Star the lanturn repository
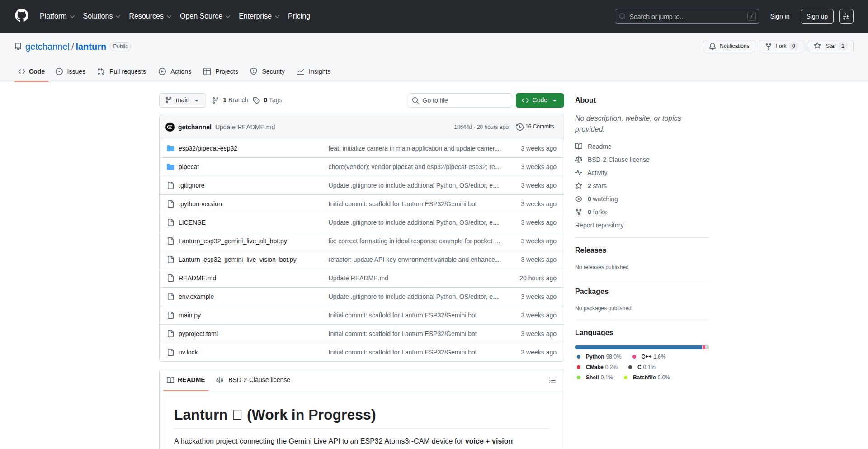 tap(830, 46)
